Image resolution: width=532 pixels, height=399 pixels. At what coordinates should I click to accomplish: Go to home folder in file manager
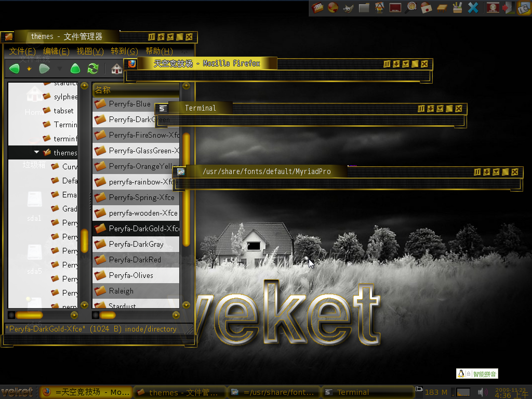point(117,69)
